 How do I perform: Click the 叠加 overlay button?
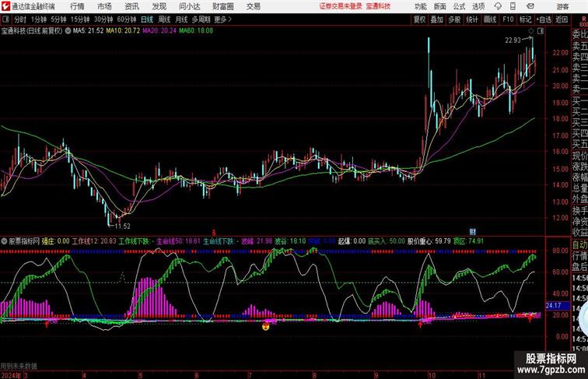(x=437, y=19)
